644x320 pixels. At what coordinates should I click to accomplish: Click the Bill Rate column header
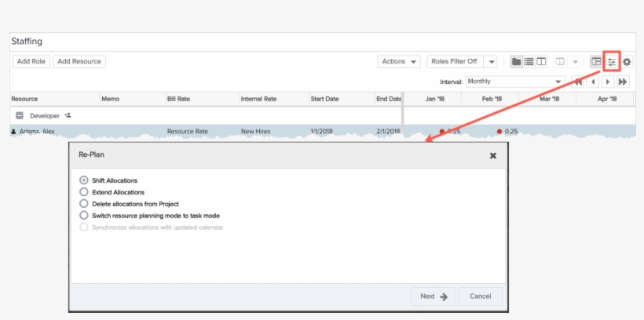pyautogui.click(x=203, y=99)
